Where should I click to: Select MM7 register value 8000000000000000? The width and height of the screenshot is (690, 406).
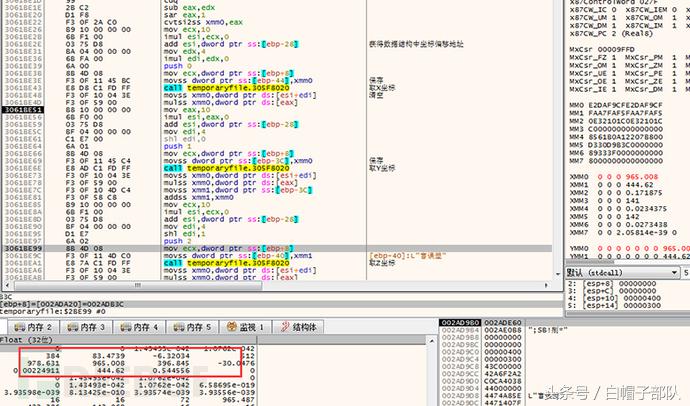pos(625,161)
